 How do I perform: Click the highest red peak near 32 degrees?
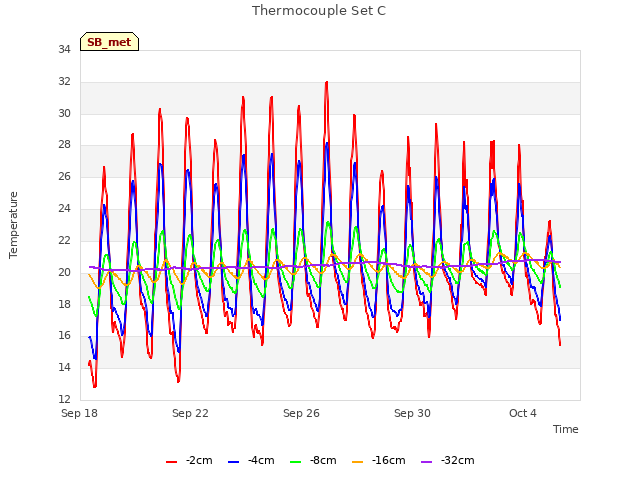[x=327, y=83]
